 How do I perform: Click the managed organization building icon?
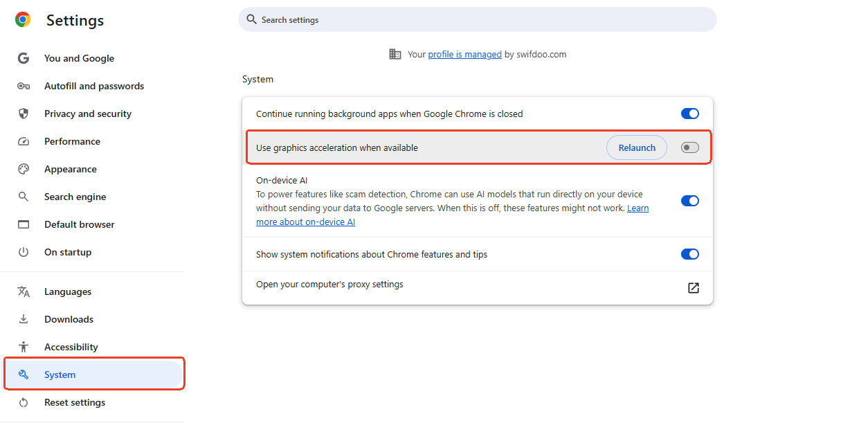coord(395,54)
